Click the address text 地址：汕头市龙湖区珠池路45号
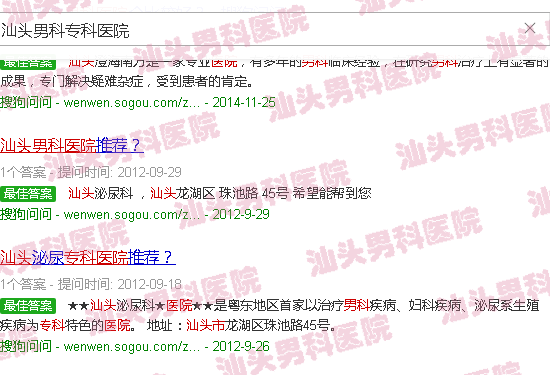Viewport: 550px width, 375px height. click(x=241, y=326)
